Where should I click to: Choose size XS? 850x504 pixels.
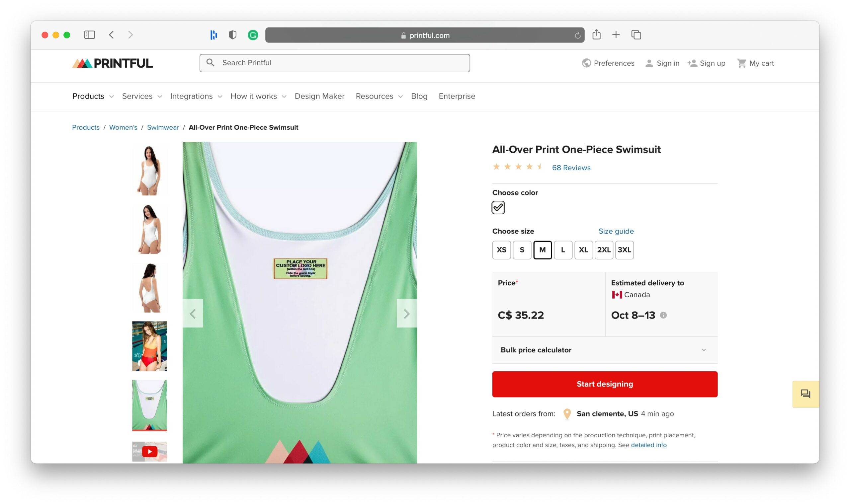(501, 250)
